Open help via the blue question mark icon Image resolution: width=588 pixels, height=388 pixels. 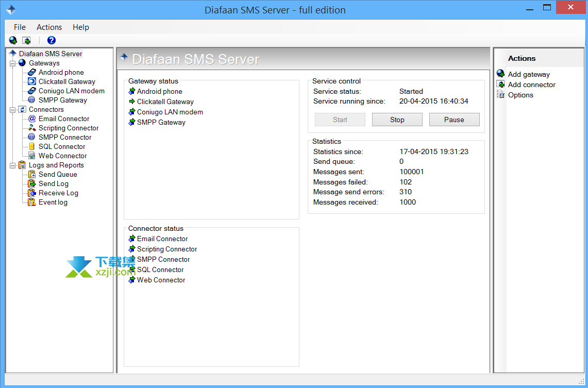pyautogui.click(x=52, y=40)
